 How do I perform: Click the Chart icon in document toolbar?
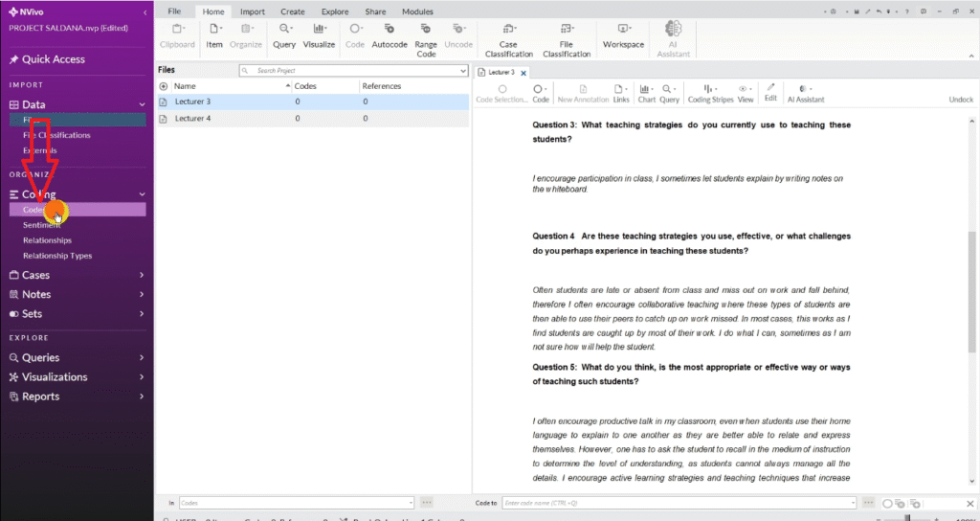pyautogui.click(x=646, y=92)
